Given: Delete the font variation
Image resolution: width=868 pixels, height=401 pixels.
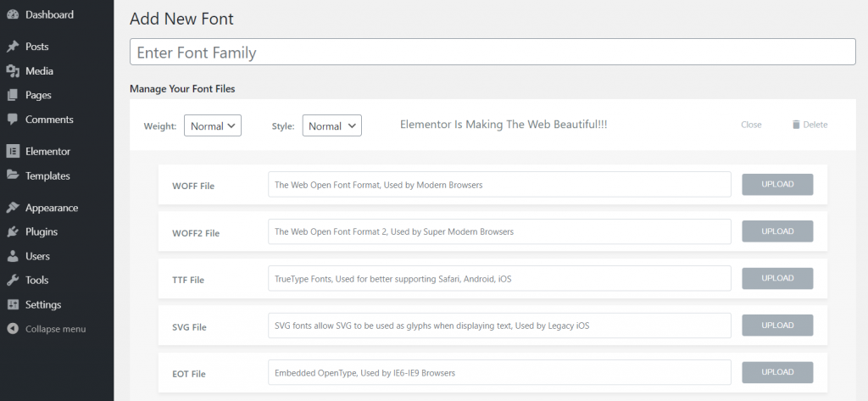Looking at the screenshot, I should (810, 125).
